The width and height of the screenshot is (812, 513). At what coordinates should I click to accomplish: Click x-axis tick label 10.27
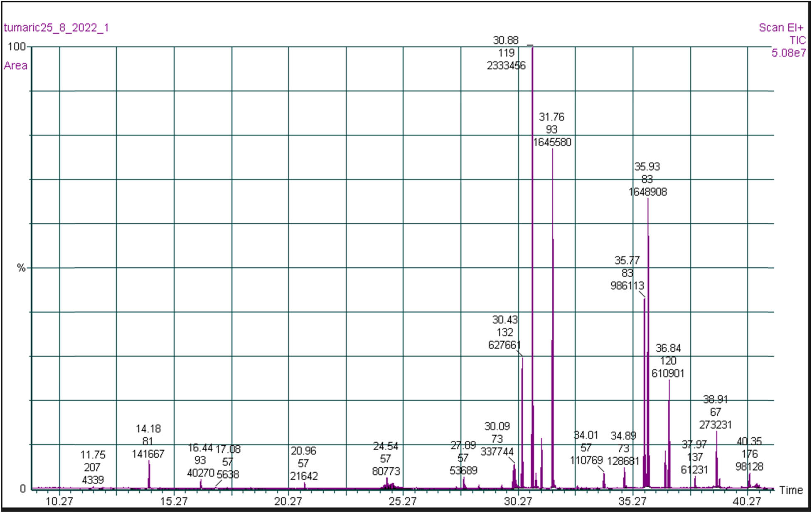[x=59, y=501]
